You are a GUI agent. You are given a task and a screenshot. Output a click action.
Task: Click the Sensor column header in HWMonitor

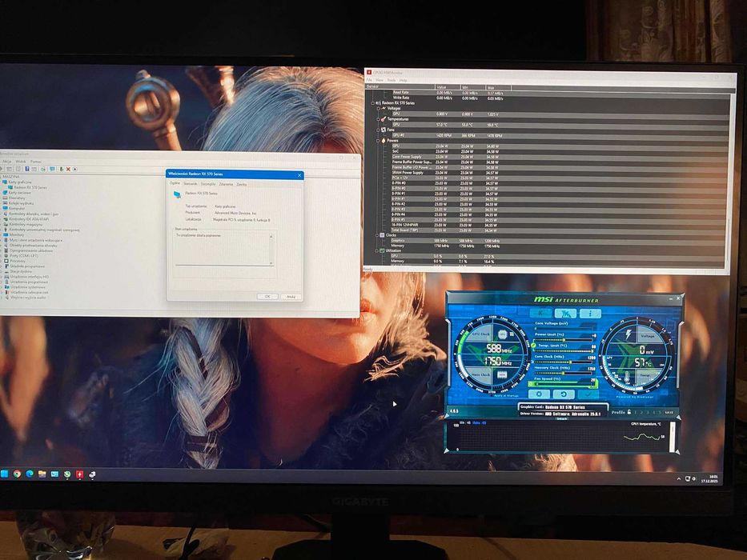pyautogui.click(x=400, y=86)
